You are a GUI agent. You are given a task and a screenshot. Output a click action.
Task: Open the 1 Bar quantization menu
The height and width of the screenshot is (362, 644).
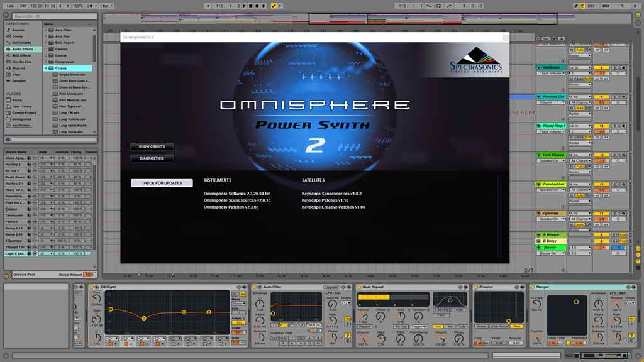(106, 6)
